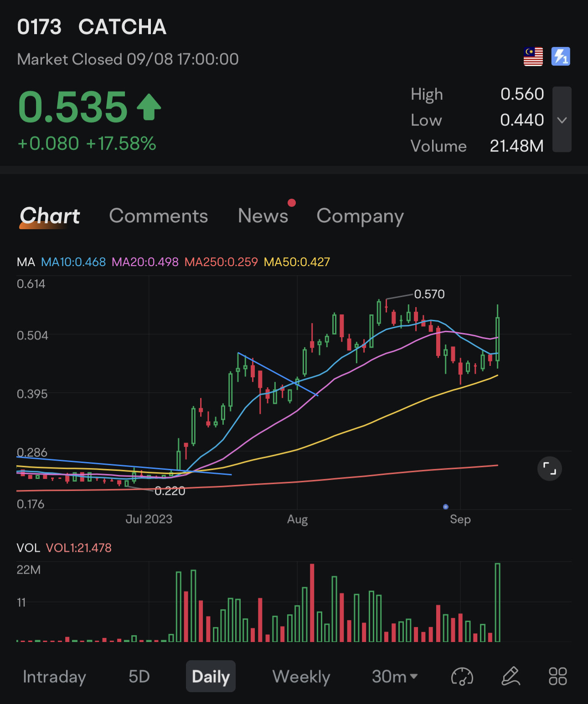This screenshot has width=588, height=704.
Task: Open the four-squares chart layout icon
Action: (x=558, y=676)
